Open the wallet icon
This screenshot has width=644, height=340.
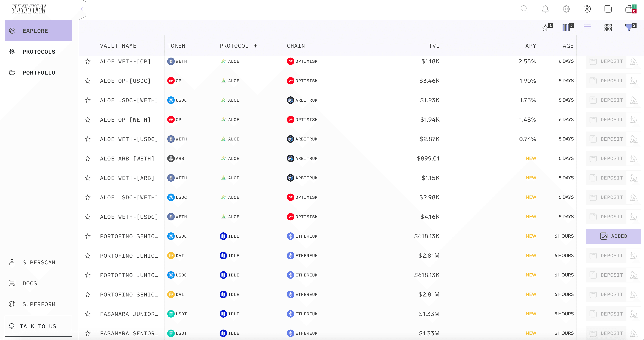(608, 9)
